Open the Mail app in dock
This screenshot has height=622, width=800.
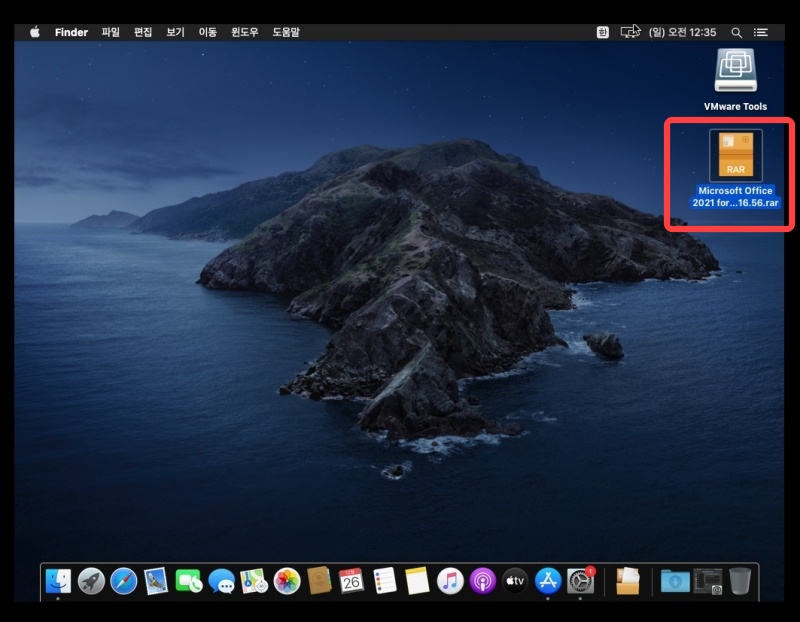pos(156,581)
